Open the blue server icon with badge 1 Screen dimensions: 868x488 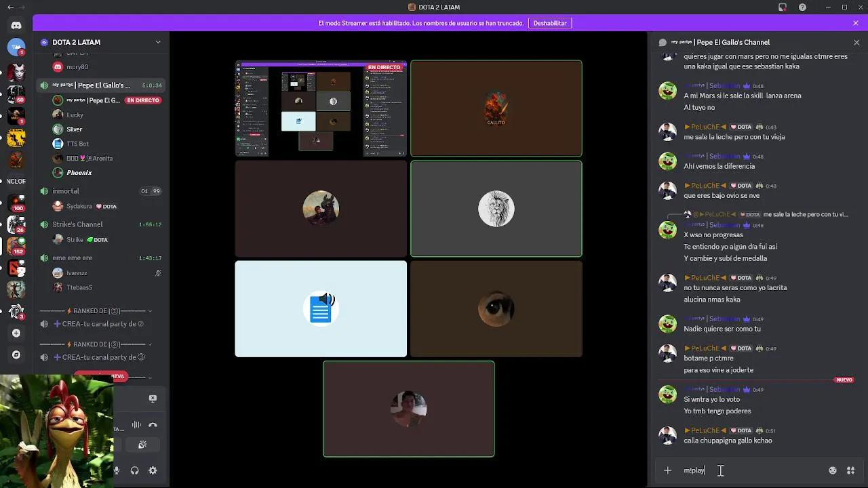(16, 47)
